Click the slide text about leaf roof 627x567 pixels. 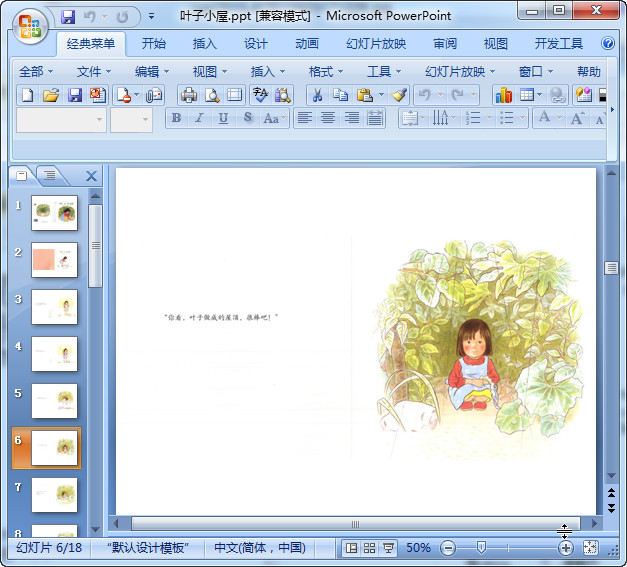(221, 317)
